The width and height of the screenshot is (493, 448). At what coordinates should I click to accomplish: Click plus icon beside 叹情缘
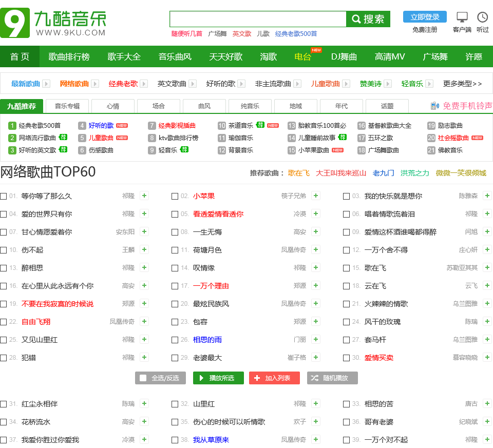pos(316,267)
